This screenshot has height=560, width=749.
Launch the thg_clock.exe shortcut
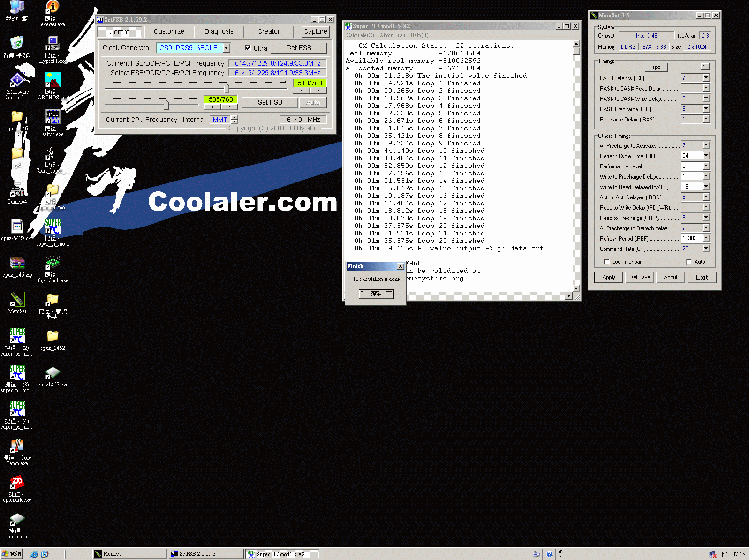[x=53, y=269]
